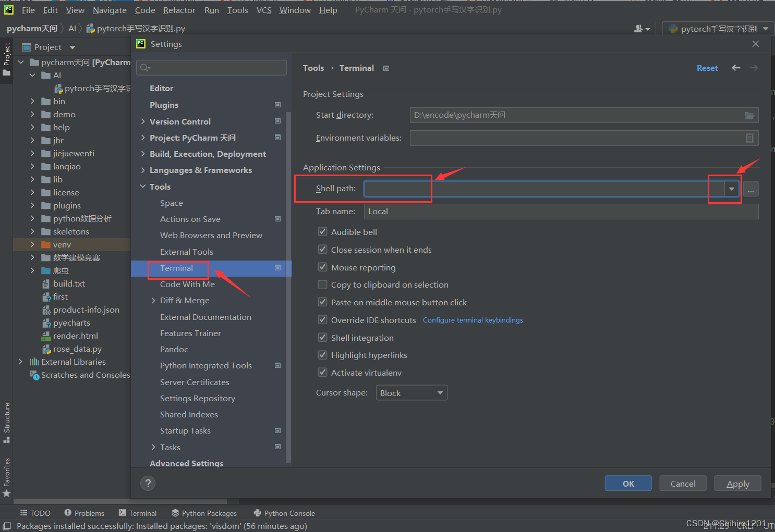Viewport: 775px width, 532px height.
Task: Click the Apply button
Action: (x=738, y=484)
